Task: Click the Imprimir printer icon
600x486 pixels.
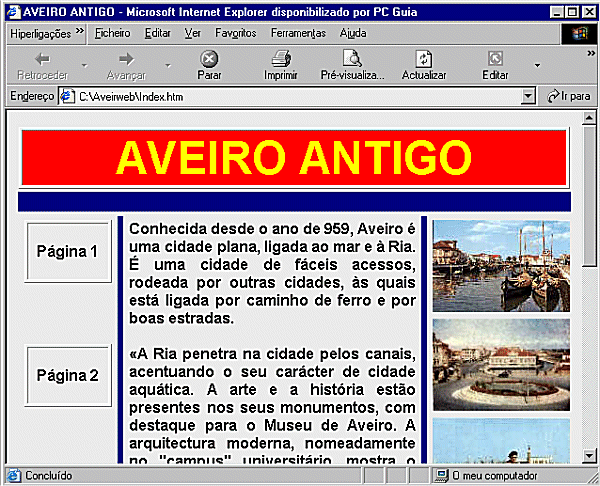Action: [280, 59]
